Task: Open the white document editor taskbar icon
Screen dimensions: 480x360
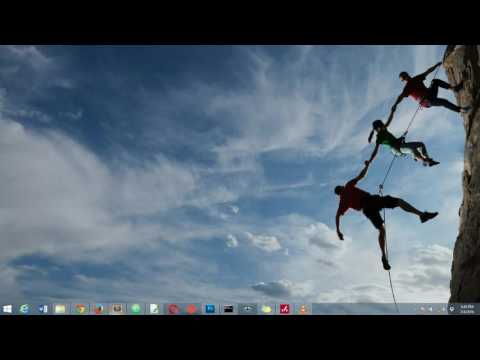Action: click(x=154, y=309)
